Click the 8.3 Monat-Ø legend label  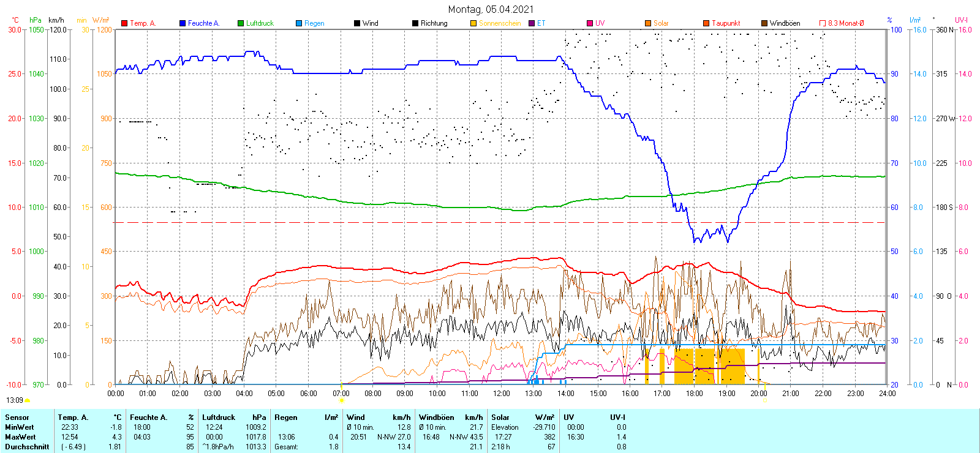846,23
